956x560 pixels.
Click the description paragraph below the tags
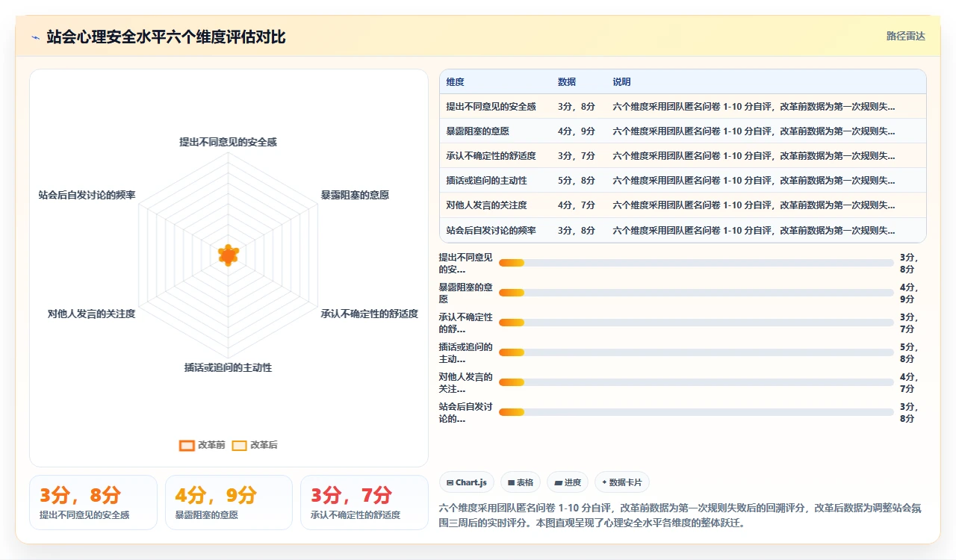point(681,515)
